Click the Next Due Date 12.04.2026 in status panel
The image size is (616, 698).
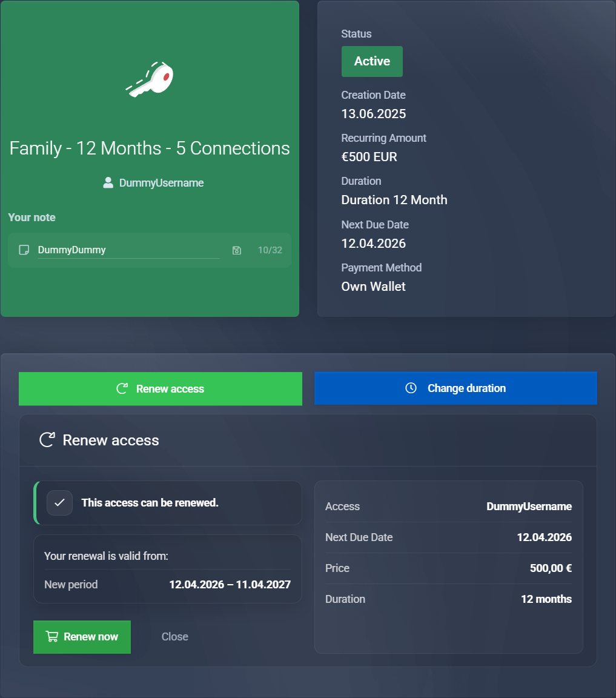pyautogui.click(x=374, y=244)
